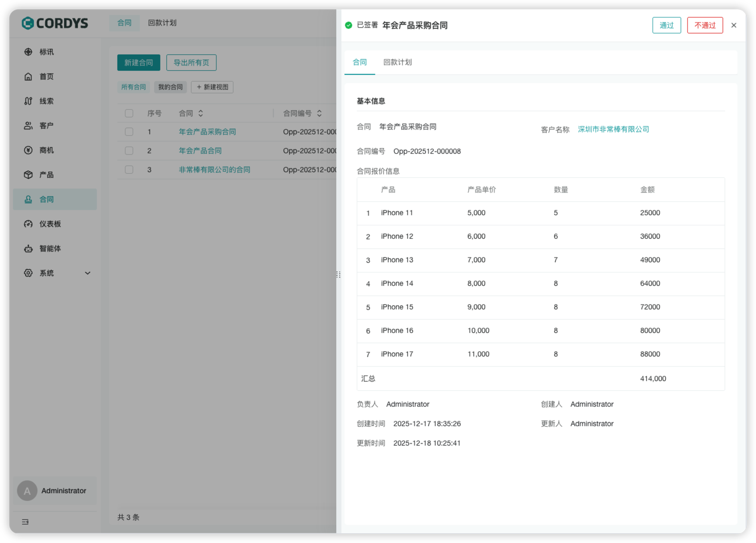Click the Administrator avatar at bottom left
This screenshot has width=756, height=543.
pos(27,491)
